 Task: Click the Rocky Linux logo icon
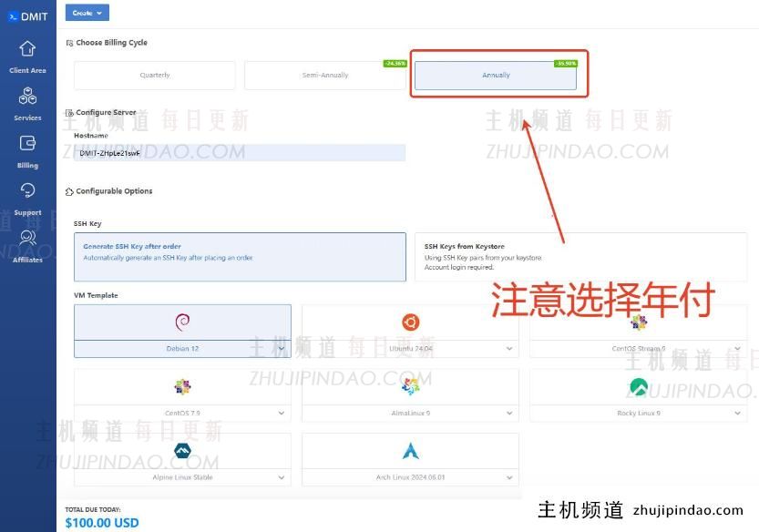pos(639,387)
